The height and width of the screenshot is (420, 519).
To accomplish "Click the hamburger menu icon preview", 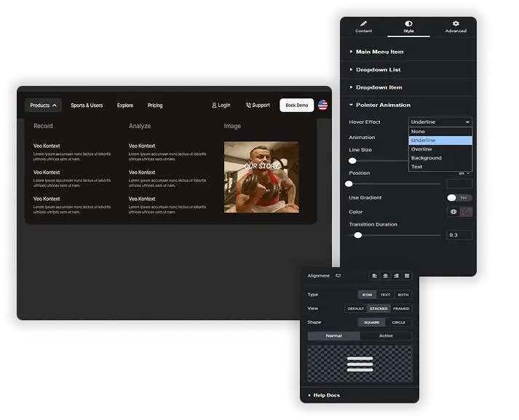I will [x=360, y=364].
